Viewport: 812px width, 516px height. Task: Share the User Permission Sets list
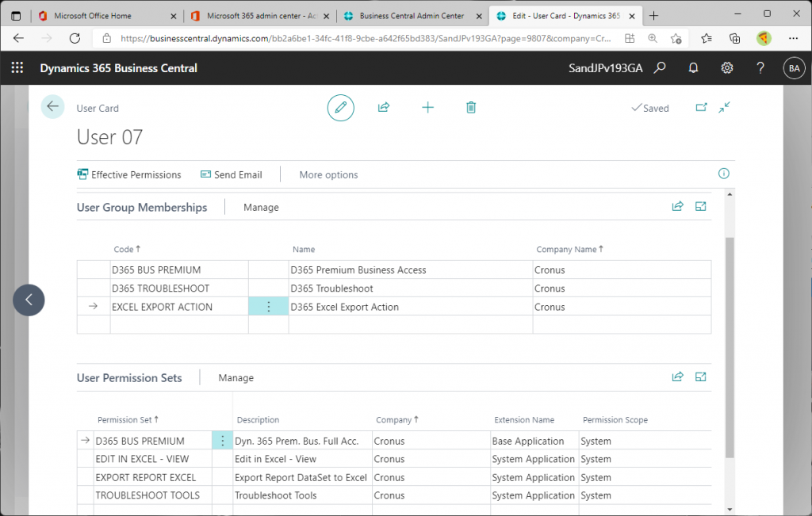click(677, 376)
